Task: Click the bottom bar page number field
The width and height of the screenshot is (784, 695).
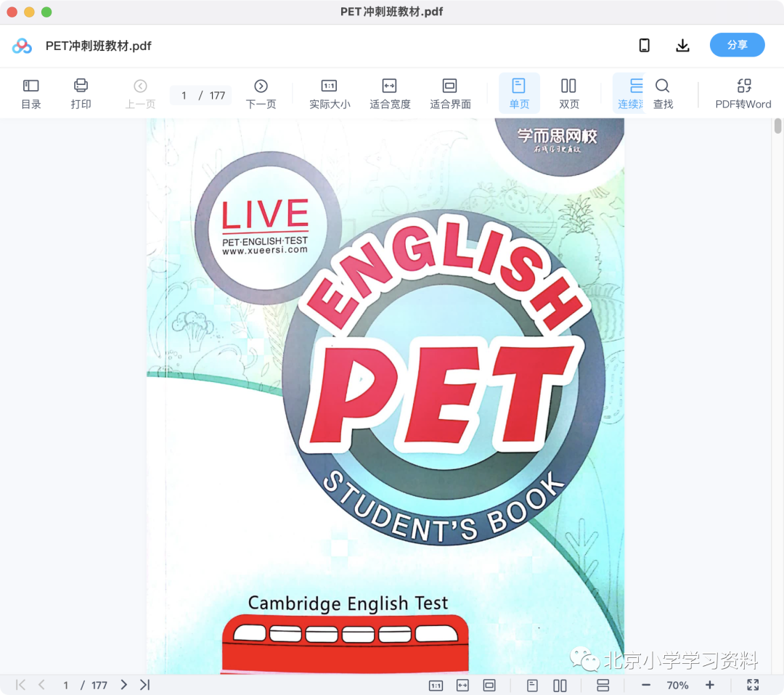Action: pyautogui.click(x=65, y=685)
